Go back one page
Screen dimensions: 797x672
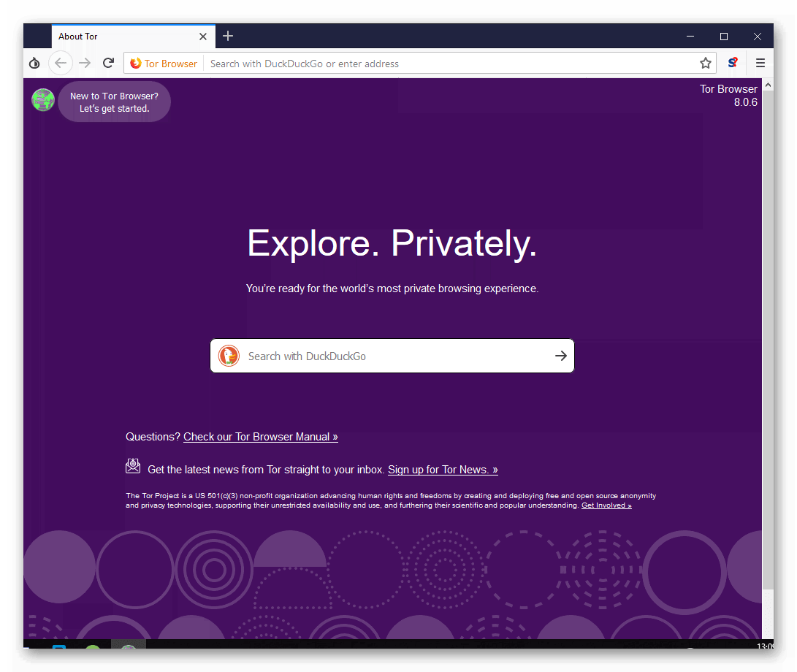click(x=61, y=63)
